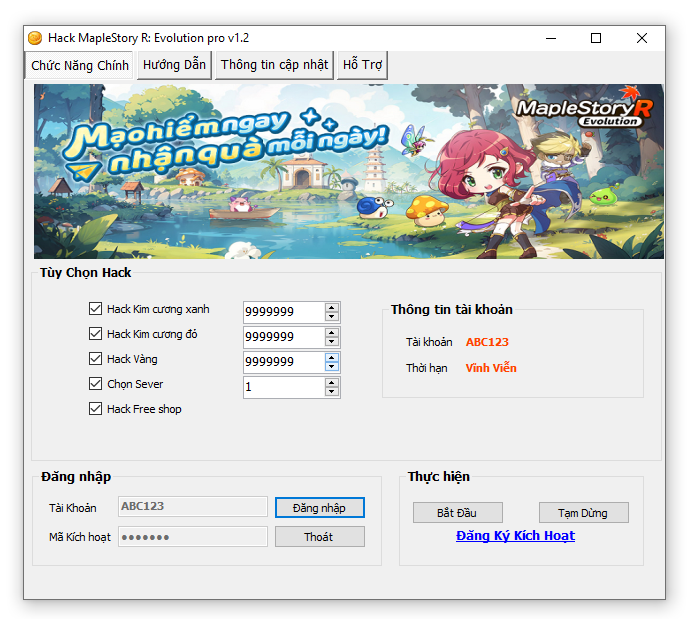Toggle the Chọn Sever checkbox
This screenshot has width=690, height=620.
click(96, 384)
